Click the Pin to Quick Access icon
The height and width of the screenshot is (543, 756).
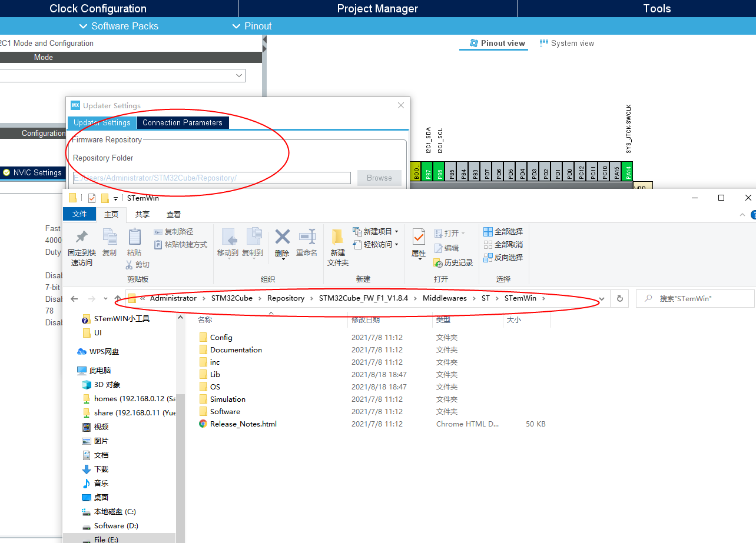[x=82, y=237]
